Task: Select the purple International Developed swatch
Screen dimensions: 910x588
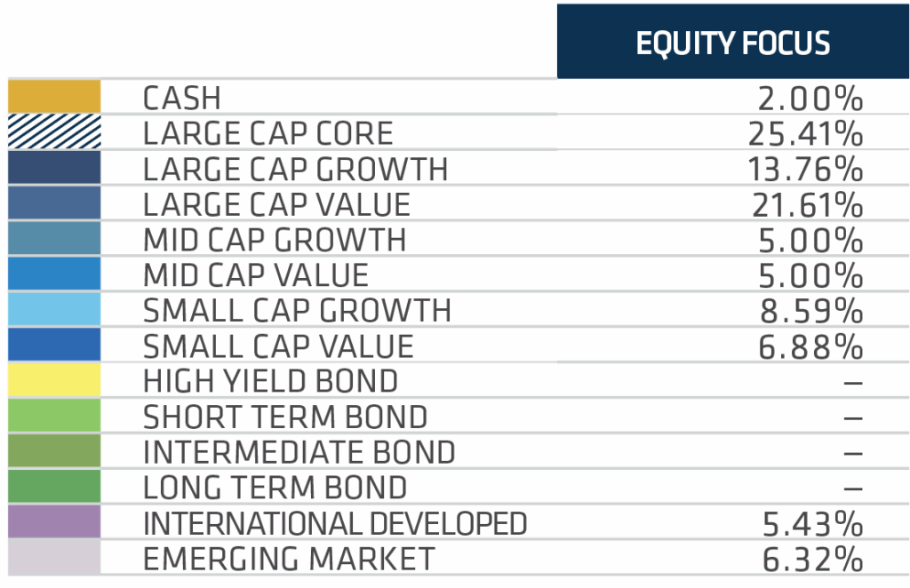Action: (x=54, y=522)
